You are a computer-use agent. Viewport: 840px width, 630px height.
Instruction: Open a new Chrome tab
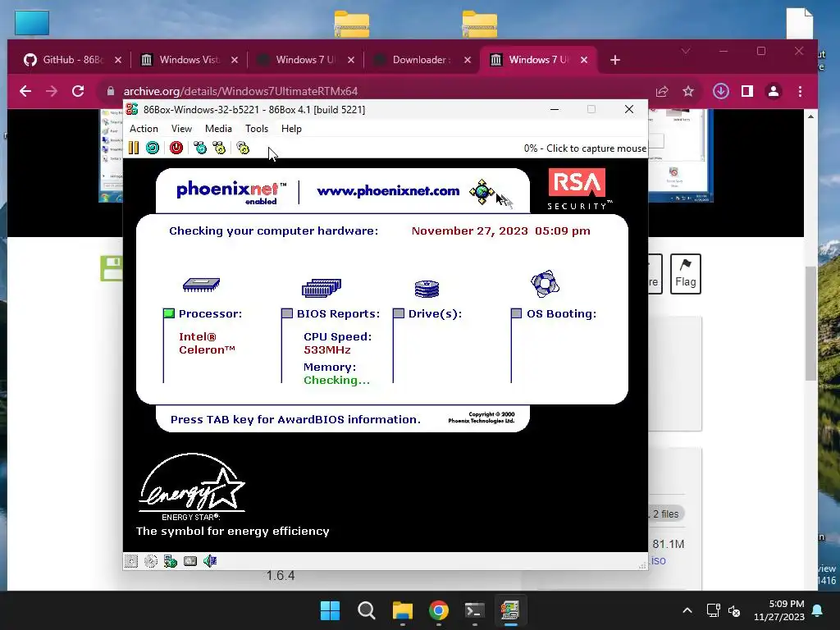click(615, 60)
